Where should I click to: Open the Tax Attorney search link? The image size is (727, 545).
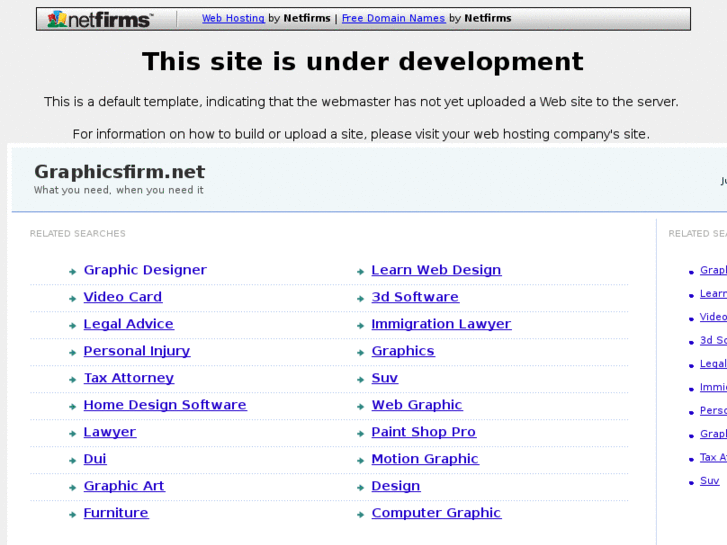point(129,378)
